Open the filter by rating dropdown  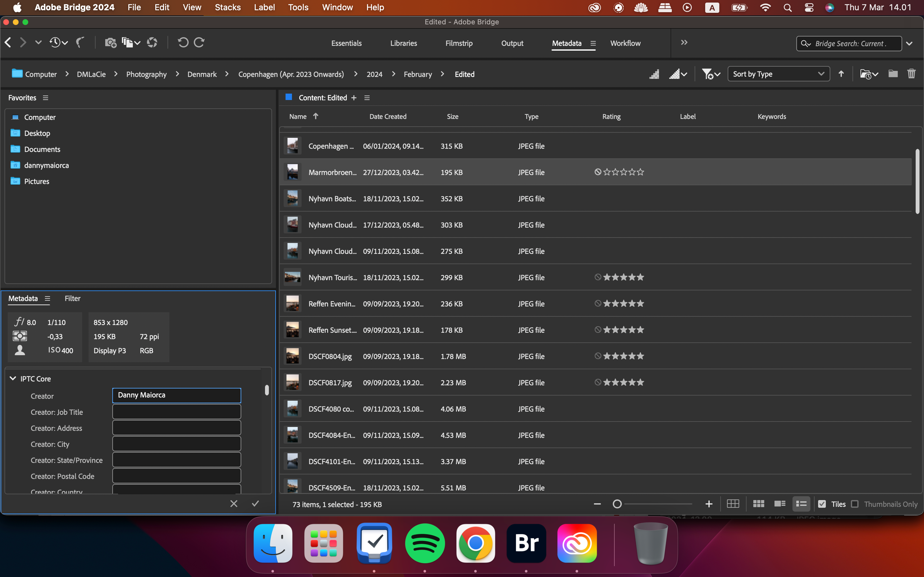[711, 74]
